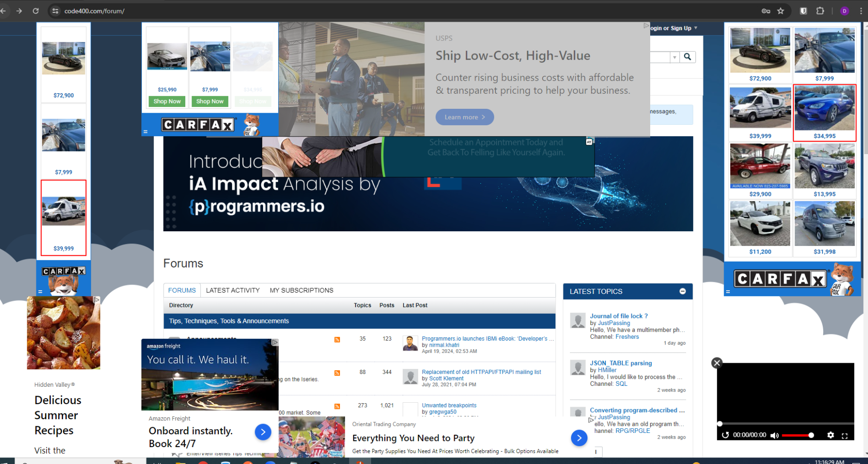Open the browser extensions puzzle icon
The width and height of the screenshot is (868, 464).
point(820,11)
